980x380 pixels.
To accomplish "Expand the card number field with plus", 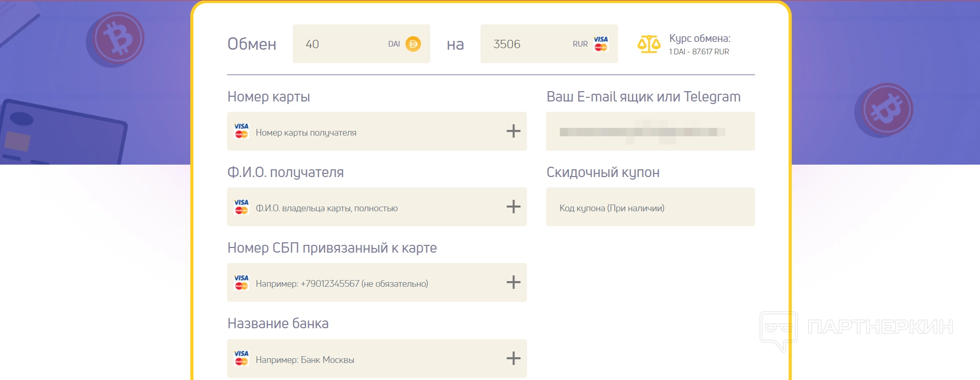I will [x=513, y=131].
